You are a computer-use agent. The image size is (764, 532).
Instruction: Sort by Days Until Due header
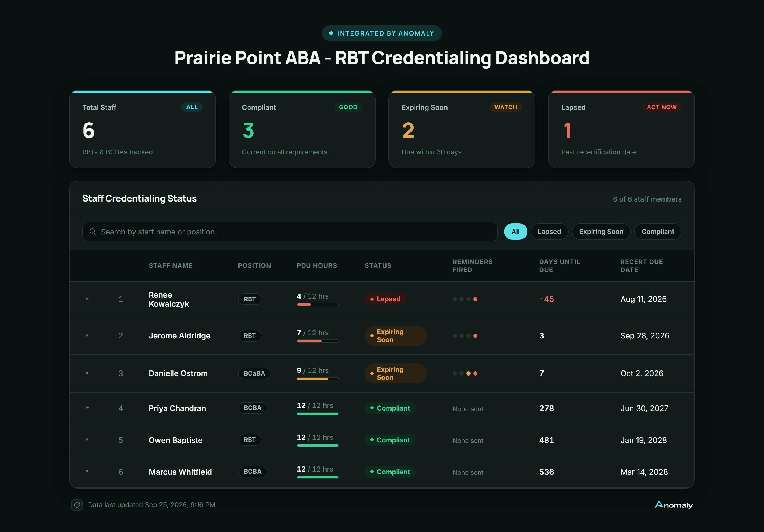click(559, 266)
